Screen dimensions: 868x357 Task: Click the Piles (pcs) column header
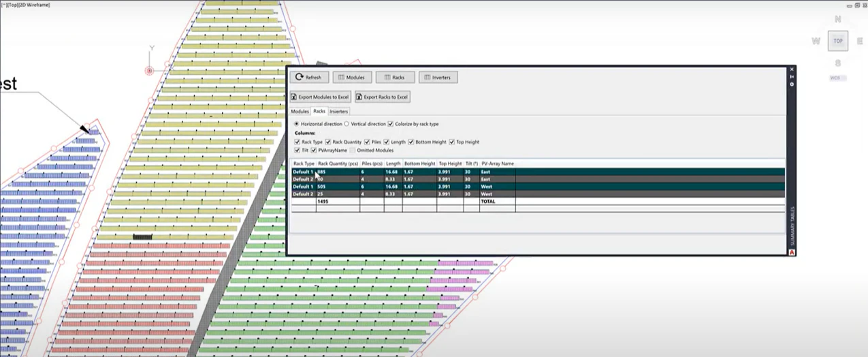372,164
